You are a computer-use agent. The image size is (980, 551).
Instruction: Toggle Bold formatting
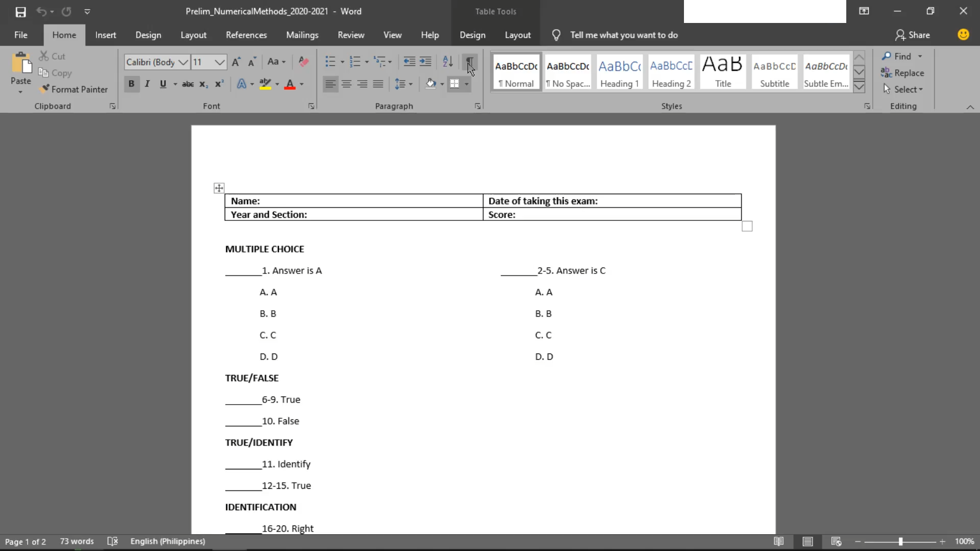[131, 84]
